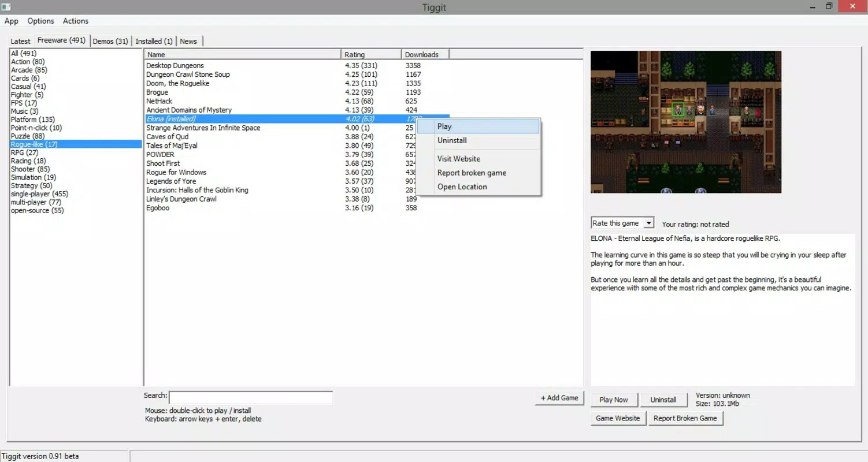This screenshot has width=868, height=462.
Task: Select Report broken game in context menu
Action: [x=478, y=173]
